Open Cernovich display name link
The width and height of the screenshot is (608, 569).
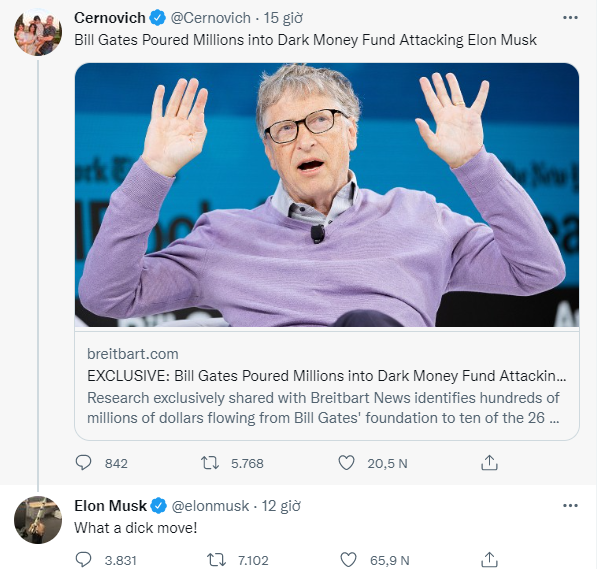click(x=109, y=18)
